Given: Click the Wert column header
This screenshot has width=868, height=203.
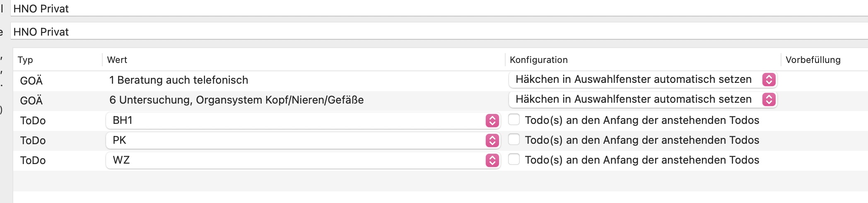Looking at the screenshot, I should tap(117, 60).
